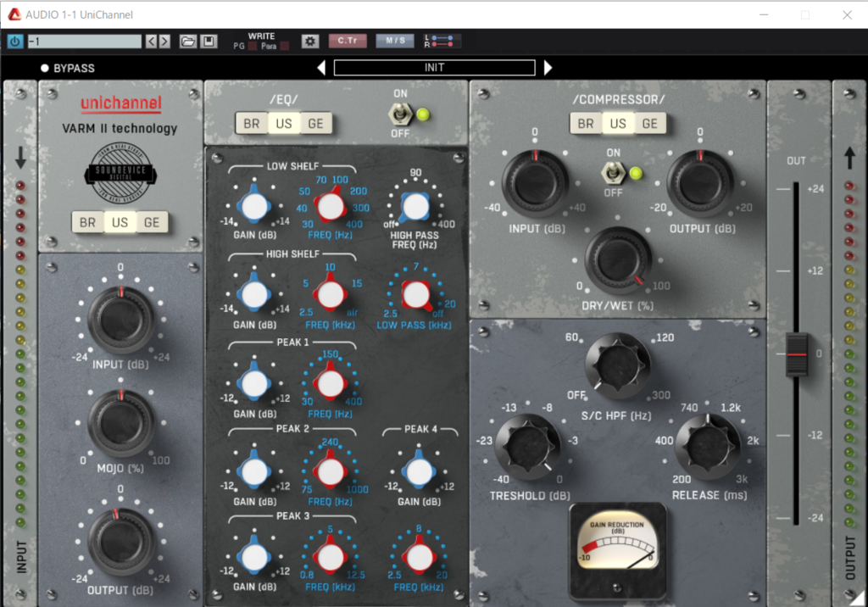Viewport: 868px width, 607px height.
Task: Select GE in the compressor model selector
Action: pos(650,124)
